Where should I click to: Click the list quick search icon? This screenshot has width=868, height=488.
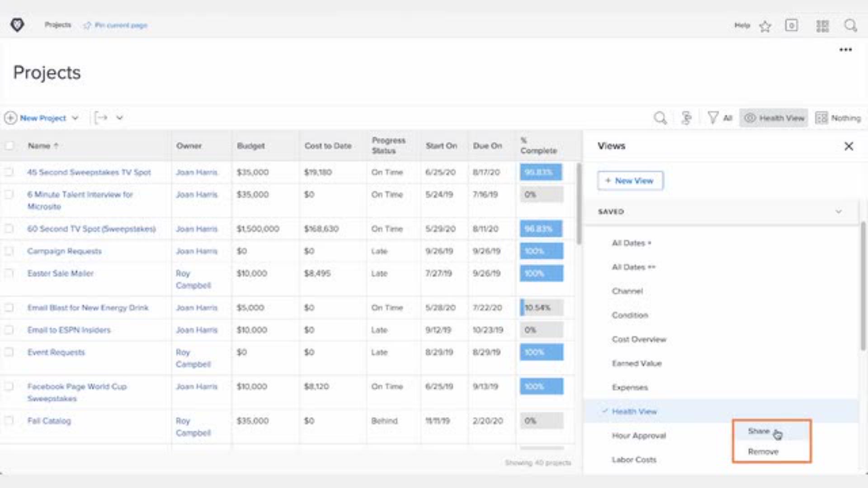(660, 118)
